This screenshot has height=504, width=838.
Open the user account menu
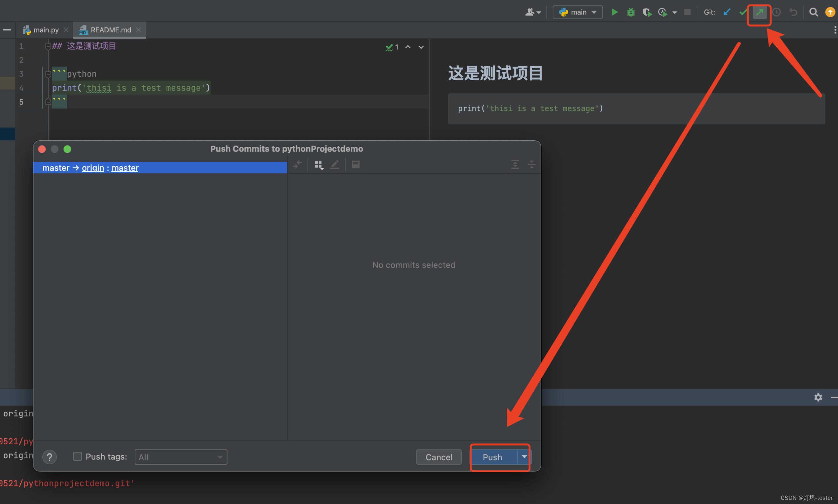(533, 12)
